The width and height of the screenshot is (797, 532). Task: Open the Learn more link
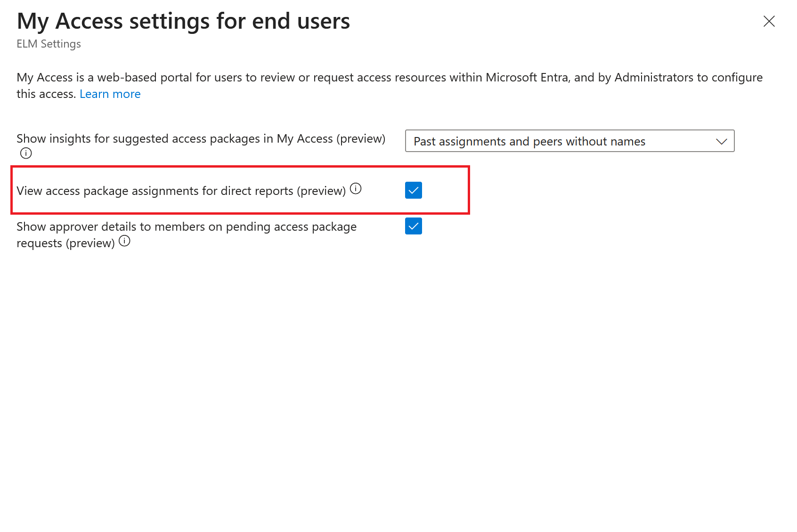point(110,94)
